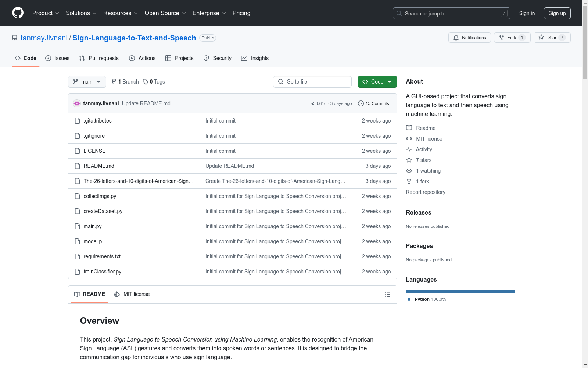Click the Packages heading link

coord(419,246)
